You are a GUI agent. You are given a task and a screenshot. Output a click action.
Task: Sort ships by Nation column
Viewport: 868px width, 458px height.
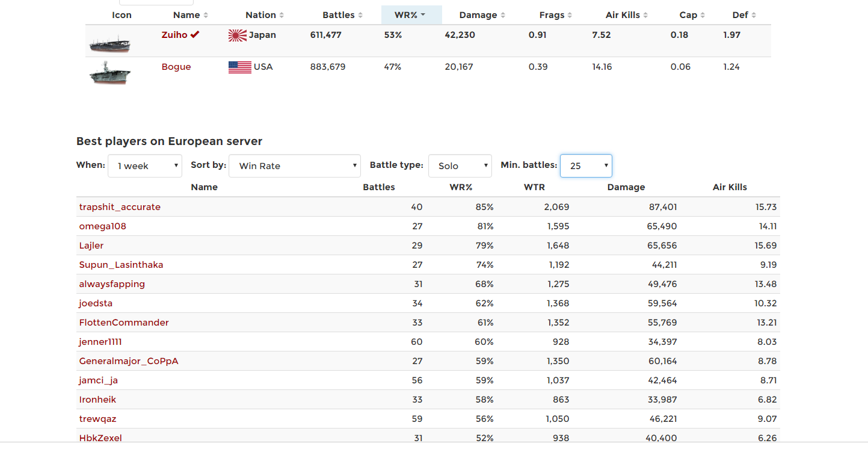pyautogui.click(x=265, y=15)
